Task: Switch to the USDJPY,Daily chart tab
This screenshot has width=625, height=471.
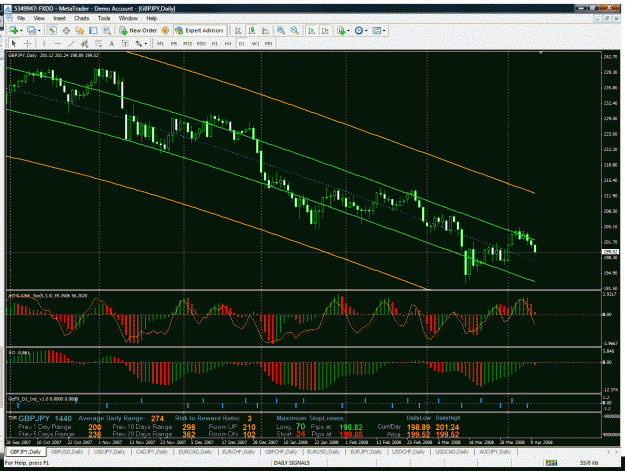Action: coord(109,452)
